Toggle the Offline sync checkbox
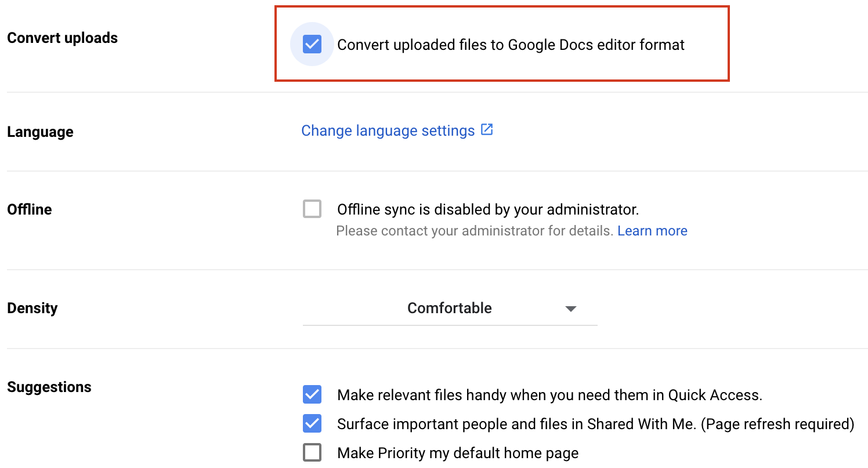Screen dimensions: 868x468 pyautogui.click(x=312, y=209)
